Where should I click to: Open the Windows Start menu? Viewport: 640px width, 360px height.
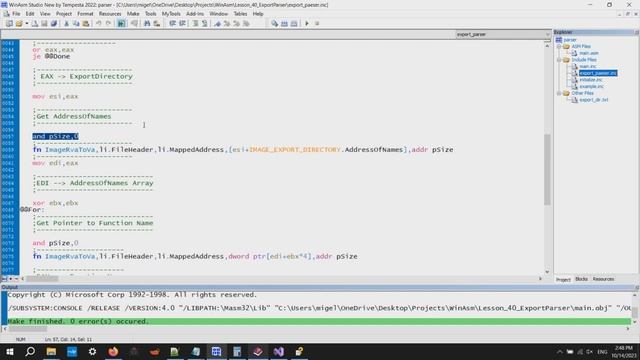click(x=9, y=351)
